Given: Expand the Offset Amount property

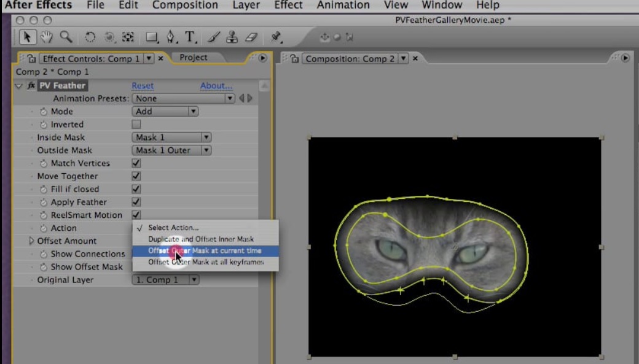Looking at the screenshot, I should click(x=31, y=241).
